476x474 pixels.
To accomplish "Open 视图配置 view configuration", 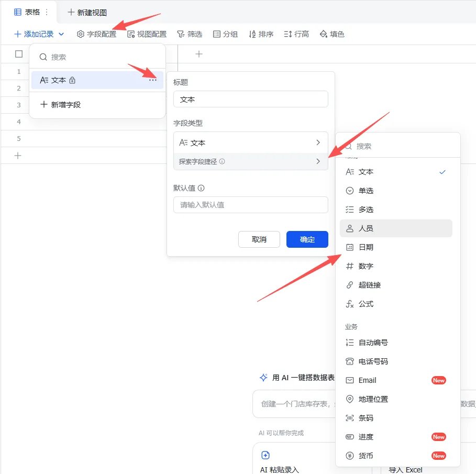I will pos(147,34).
